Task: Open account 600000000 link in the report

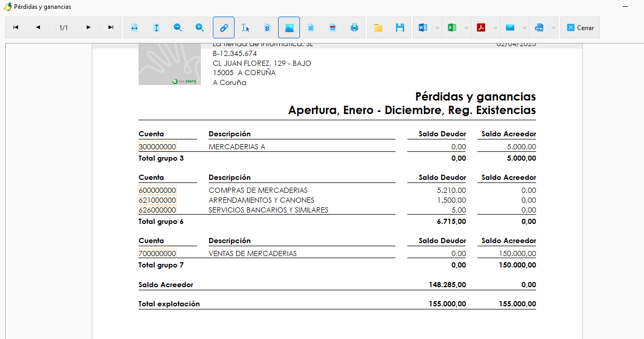Action: pyautogui.click(x=157, y=190)
